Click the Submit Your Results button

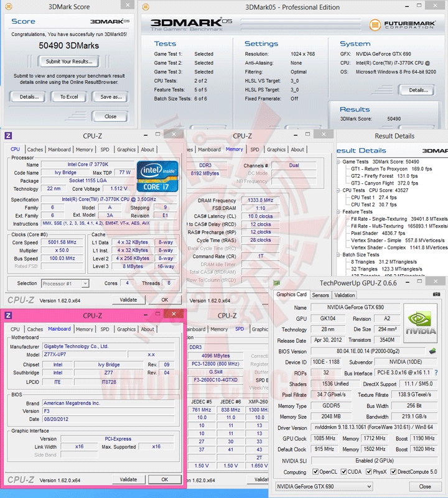[69, 62]
